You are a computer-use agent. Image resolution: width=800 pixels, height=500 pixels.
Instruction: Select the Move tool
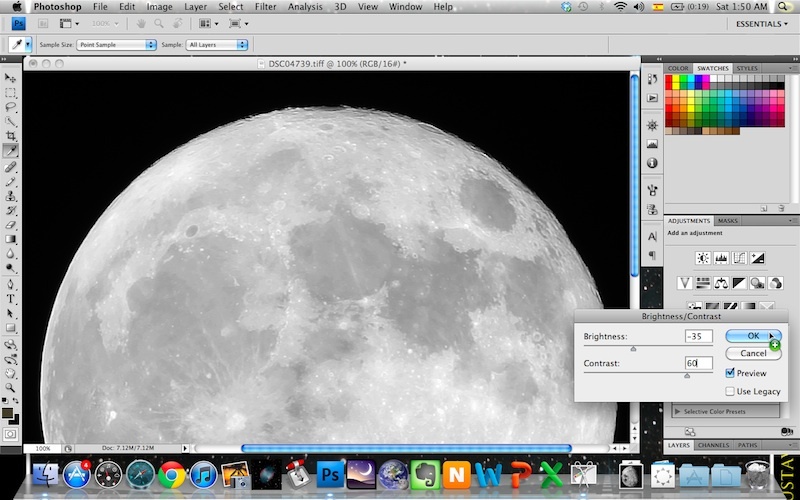(11, 77)
